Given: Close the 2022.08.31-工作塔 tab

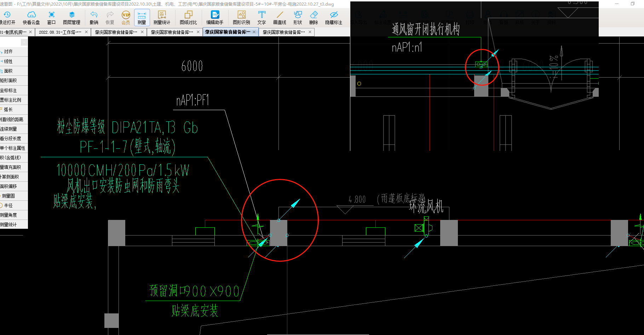Looking at the screenshot, I should coord(86,32).
